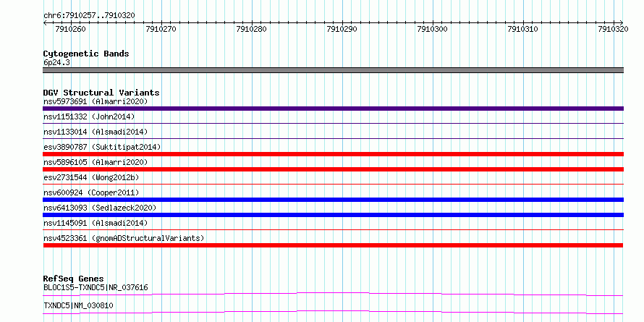Open variant nsv4523361 (gnomADStructuralVariants) label
The image size is (644, 322).
pyautogui.click(x=124, y=238)
